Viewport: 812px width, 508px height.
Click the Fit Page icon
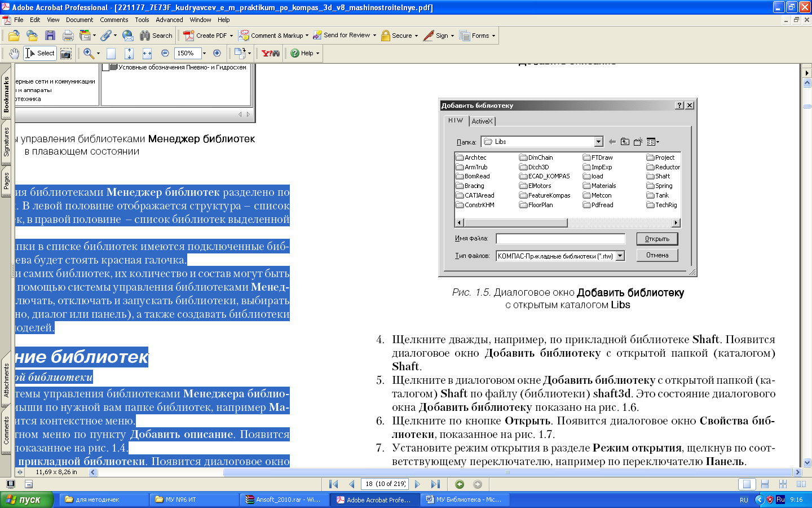(129, 53)
